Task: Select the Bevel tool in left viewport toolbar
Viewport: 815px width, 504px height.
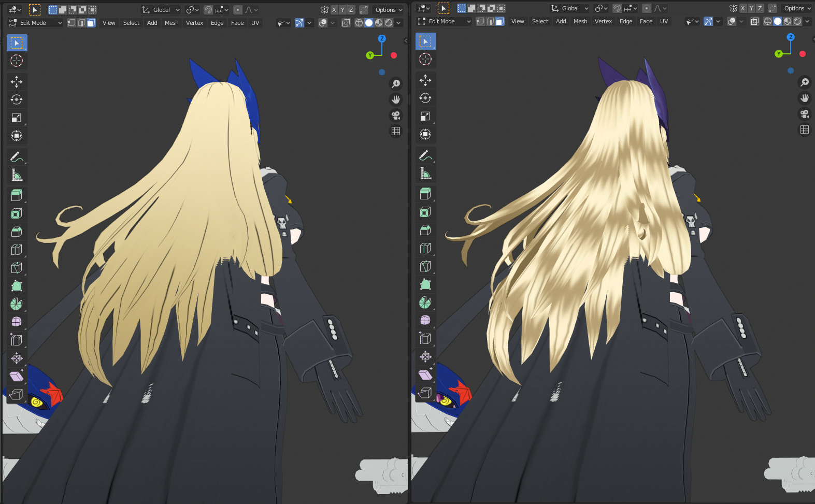Action: [17, 232]
